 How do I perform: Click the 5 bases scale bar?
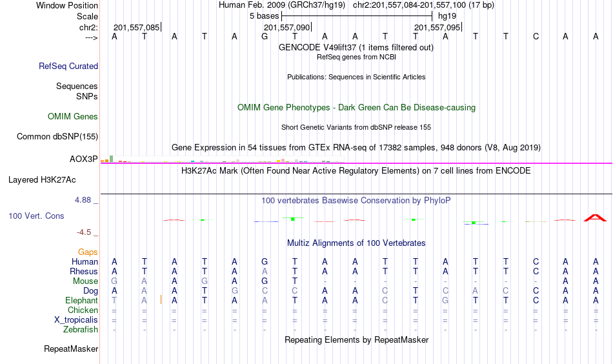pos(357,16)
